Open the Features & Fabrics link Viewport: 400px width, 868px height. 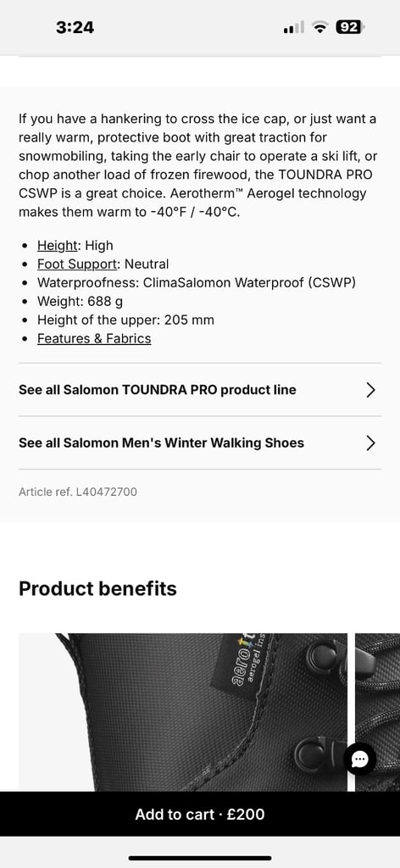point(94,339)
